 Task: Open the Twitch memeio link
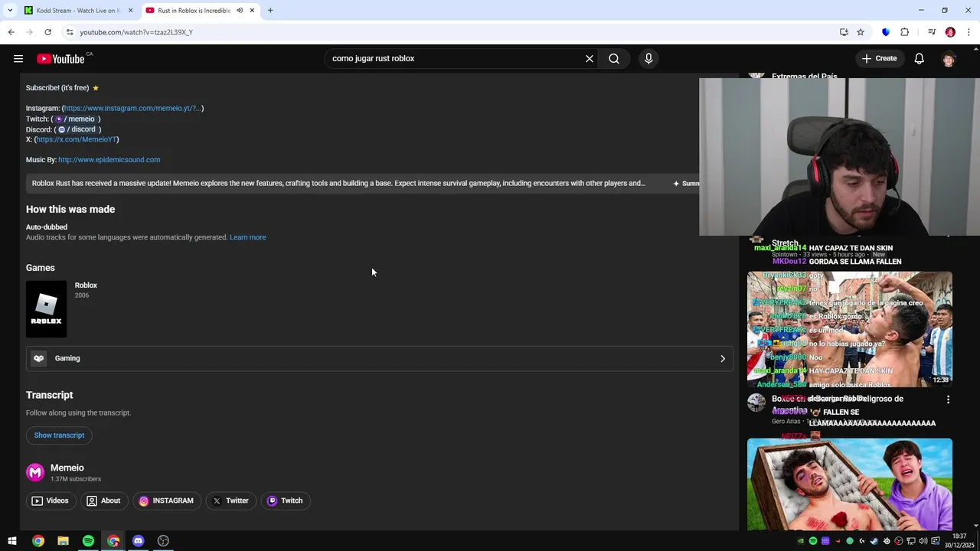[75, 119]
